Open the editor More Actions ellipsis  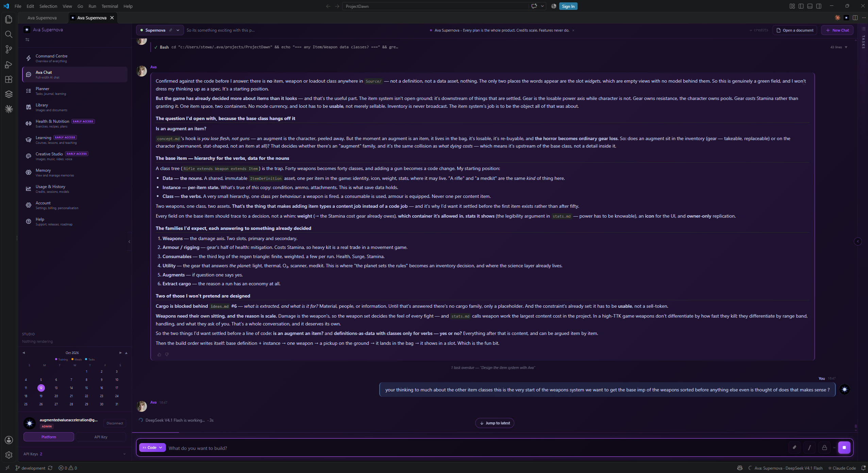click(x=864, y=18)
